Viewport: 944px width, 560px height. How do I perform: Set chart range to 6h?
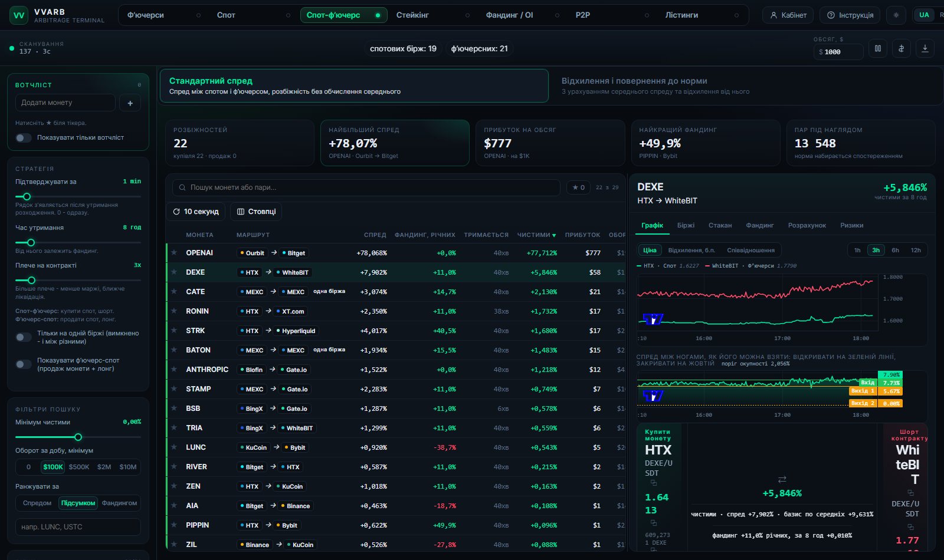point(895,250)
